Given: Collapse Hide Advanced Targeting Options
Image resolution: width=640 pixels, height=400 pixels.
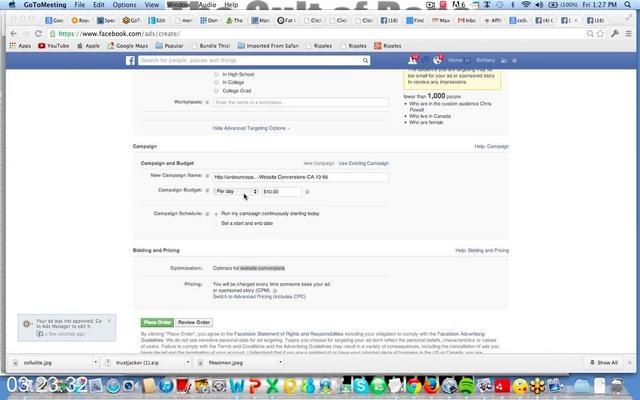Looking at the screenshot, I should pos(251,128).
